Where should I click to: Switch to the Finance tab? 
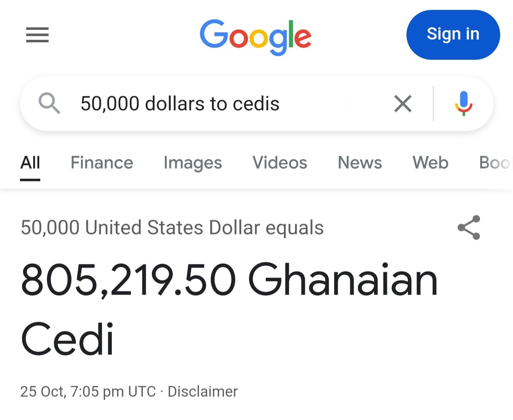click(x=102, y=163)
